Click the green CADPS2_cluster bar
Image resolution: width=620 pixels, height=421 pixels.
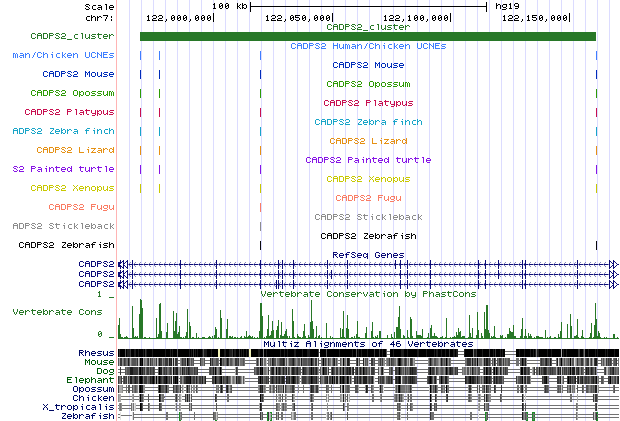click(367, 37)
